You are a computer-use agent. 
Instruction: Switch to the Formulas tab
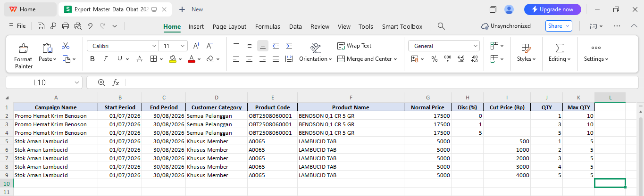tap(268, 26)
